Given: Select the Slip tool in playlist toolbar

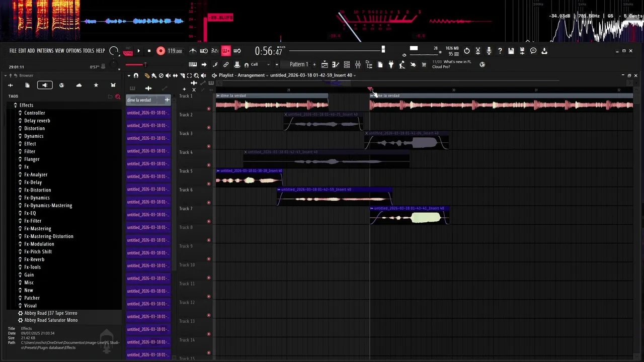Looking at the screenshot, I should 175,75.
